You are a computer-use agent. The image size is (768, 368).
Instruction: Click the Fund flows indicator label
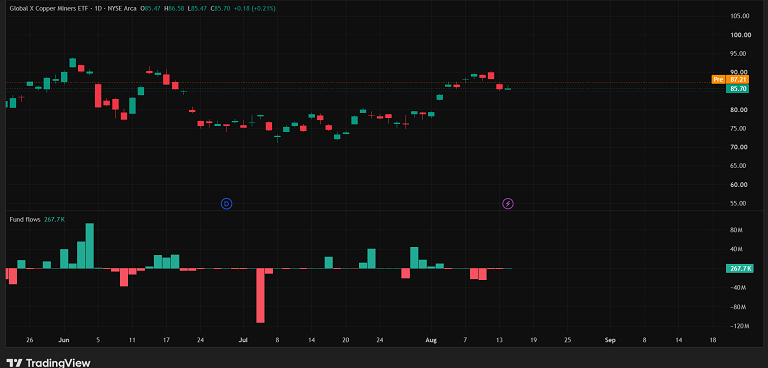25,220
